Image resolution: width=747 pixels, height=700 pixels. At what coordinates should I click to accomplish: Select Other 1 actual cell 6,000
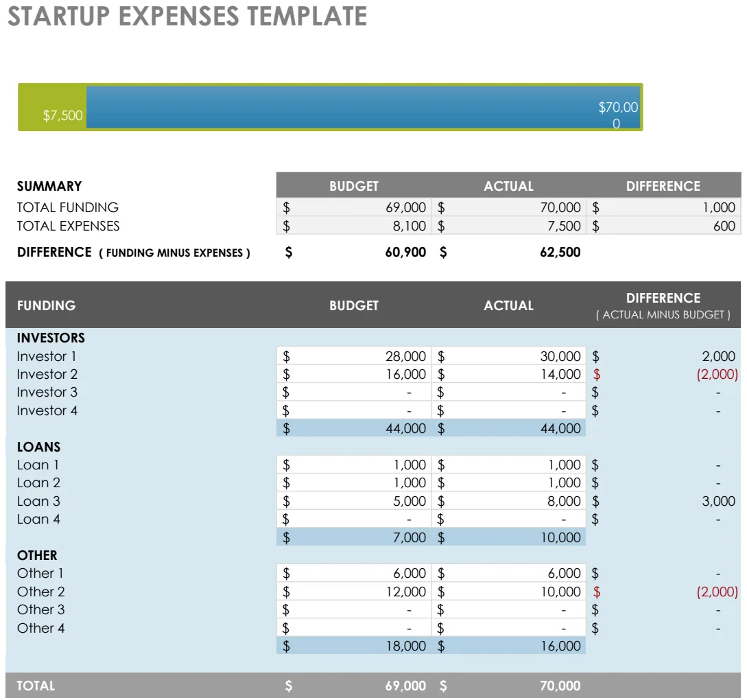tap(509, 573)
